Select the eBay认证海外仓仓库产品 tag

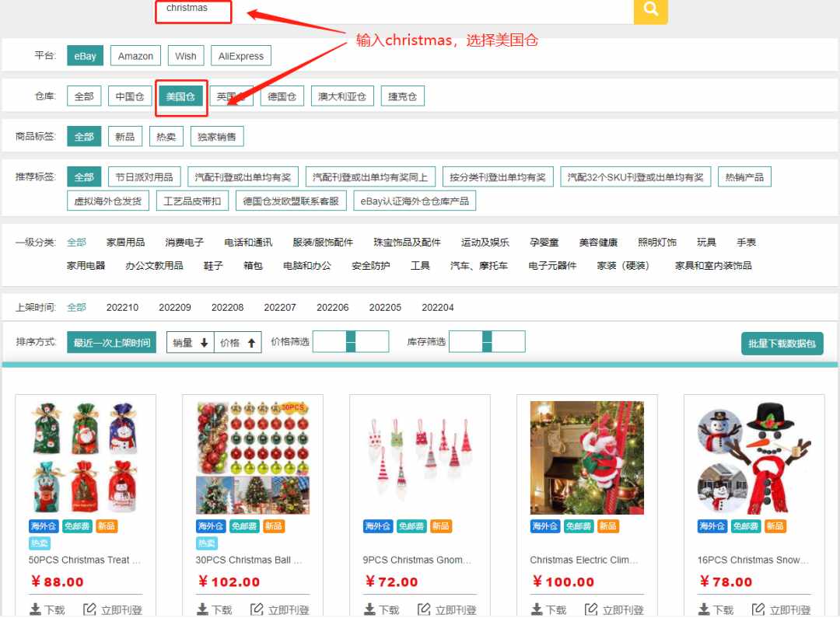[414, 201]
